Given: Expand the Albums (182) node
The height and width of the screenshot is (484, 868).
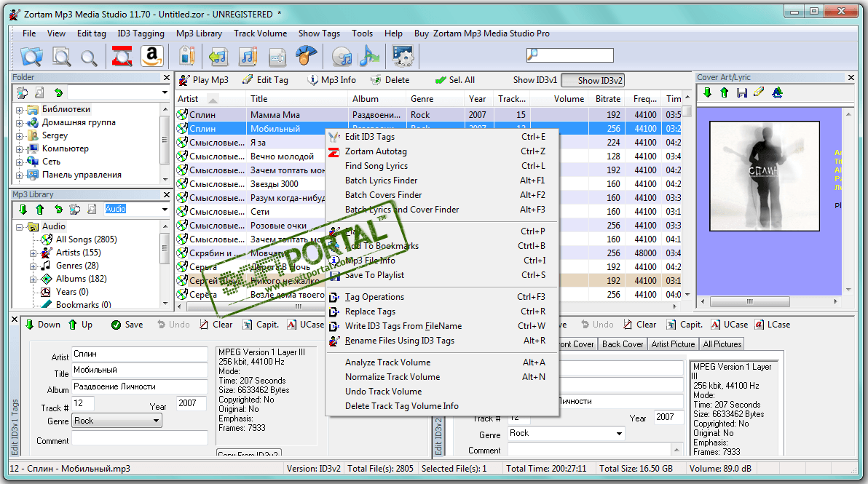Looking at the screenshot, I should [x=33, y=279].
